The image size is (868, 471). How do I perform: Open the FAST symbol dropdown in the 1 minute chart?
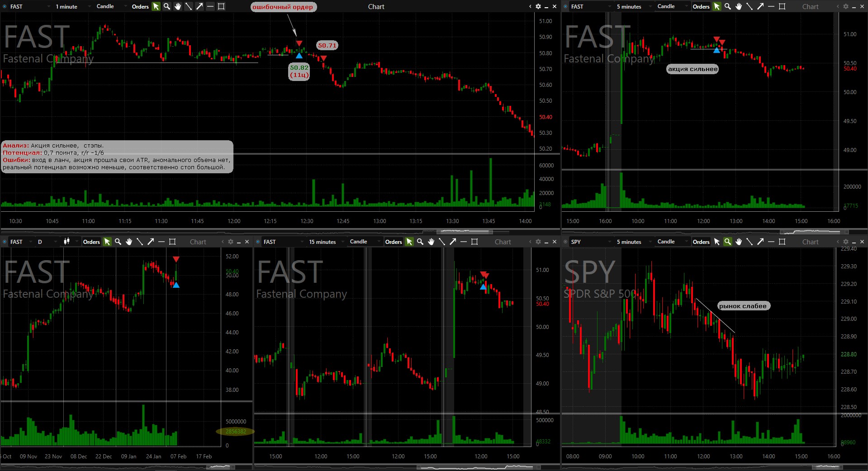29,6
